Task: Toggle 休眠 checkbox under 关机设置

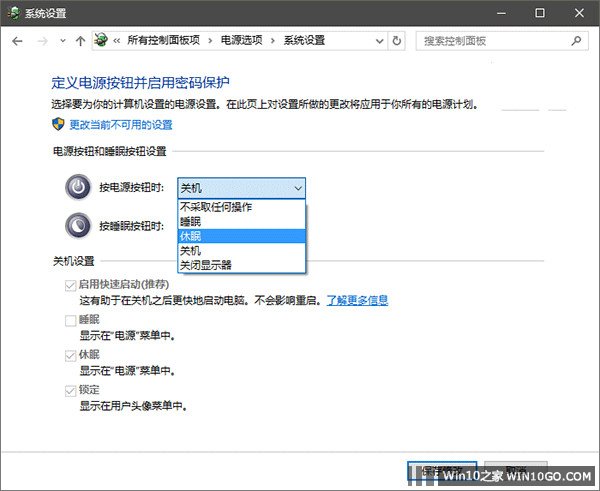Action: tap(70, 356)
